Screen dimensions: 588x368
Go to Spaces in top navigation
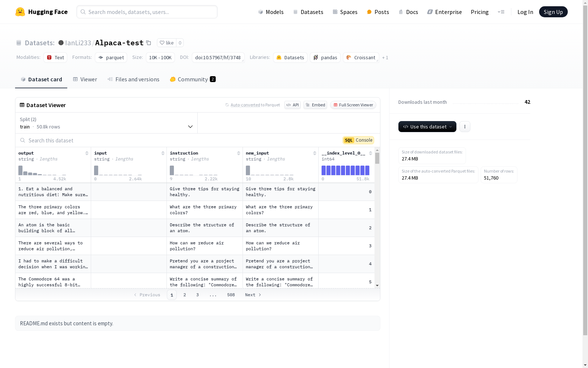point(345,12)
